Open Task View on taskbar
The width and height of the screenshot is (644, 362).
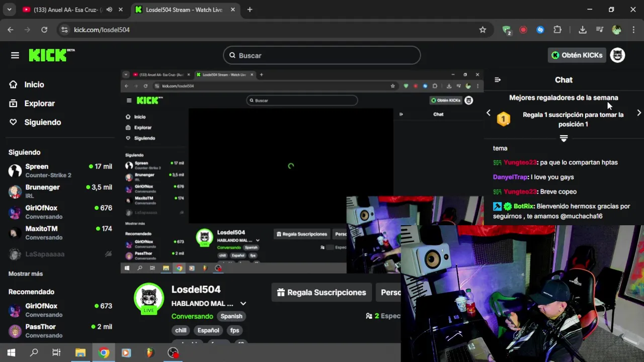pos(56,352)
